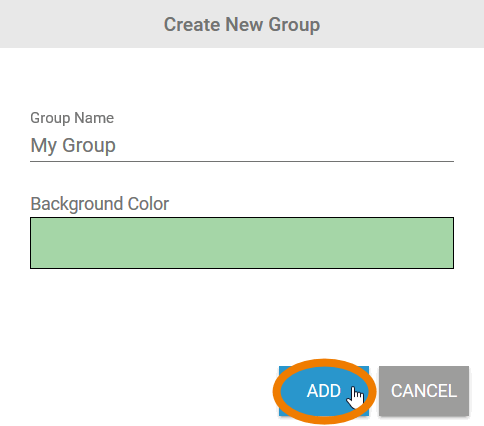The image size is (484, 426).
Task: Select the blue ADD button highlighted in orange
Action: click(x=324, y=391)
